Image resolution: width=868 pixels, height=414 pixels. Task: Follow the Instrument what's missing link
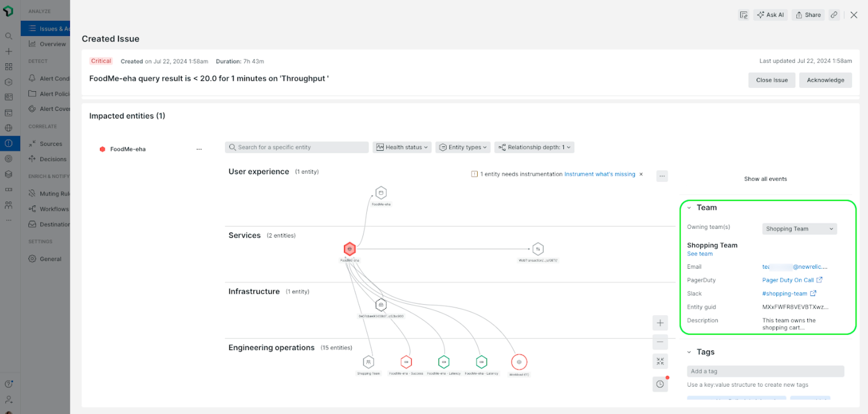(599, 174)
